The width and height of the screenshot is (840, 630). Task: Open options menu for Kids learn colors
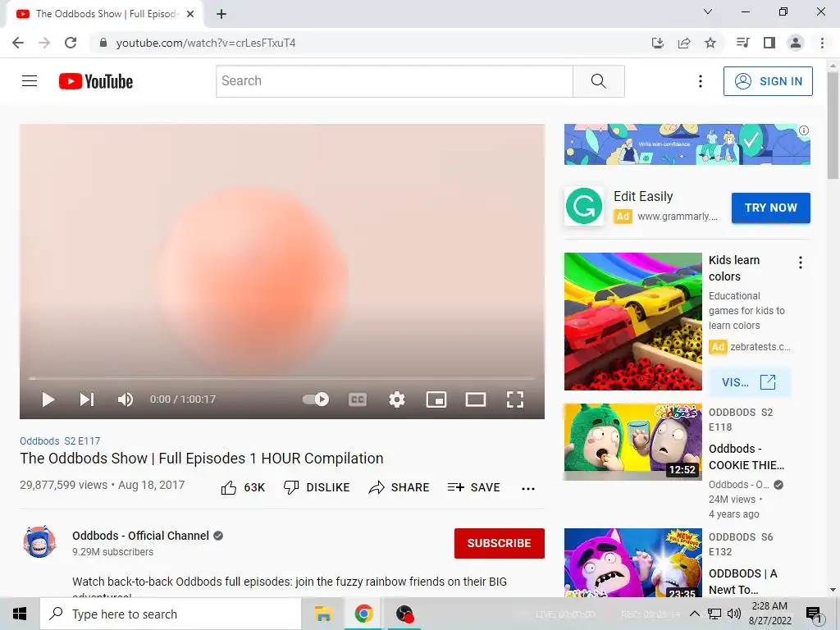pos(801,262)
